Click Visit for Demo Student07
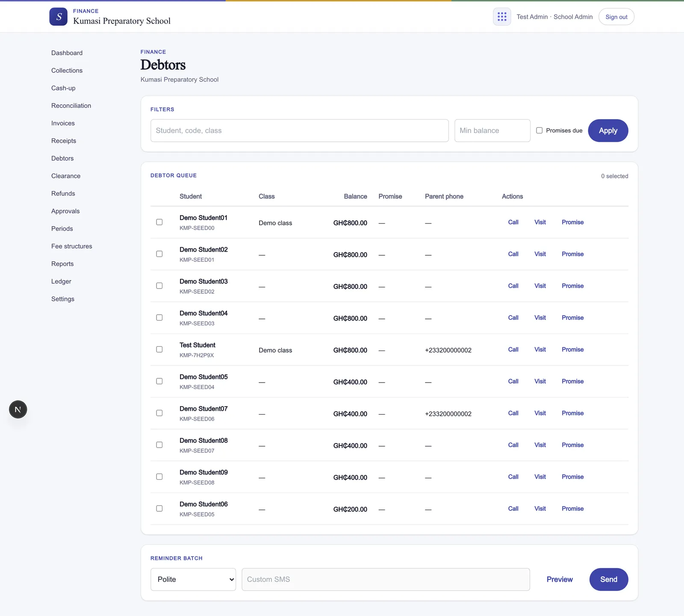Screen dimensions: 684x616 coord(540,413)
